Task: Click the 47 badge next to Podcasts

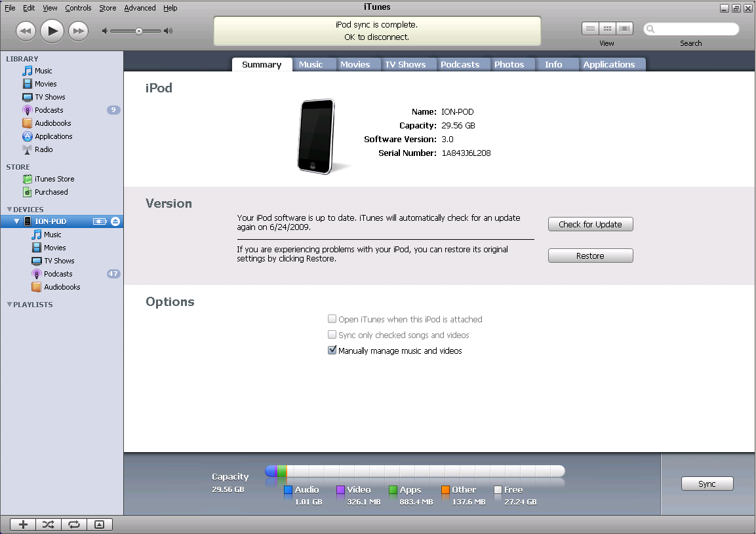Action: pyautogui.click(x=113, y=274)
